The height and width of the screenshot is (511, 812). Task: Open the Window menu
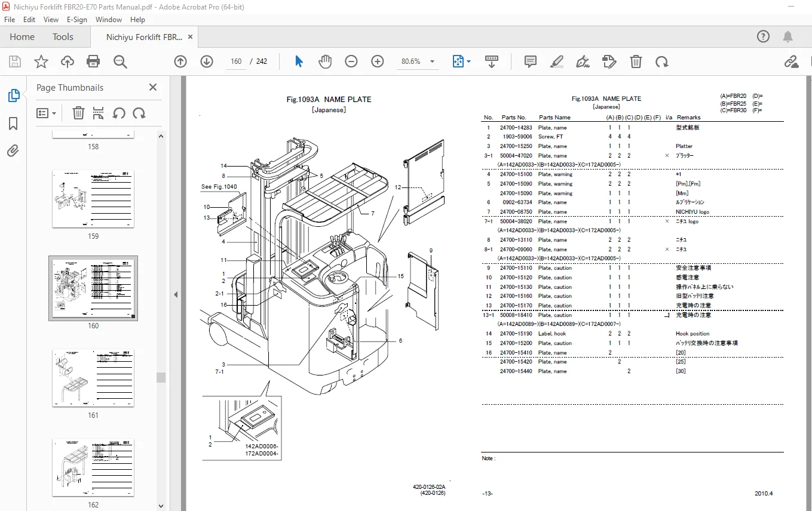(109, 20)
